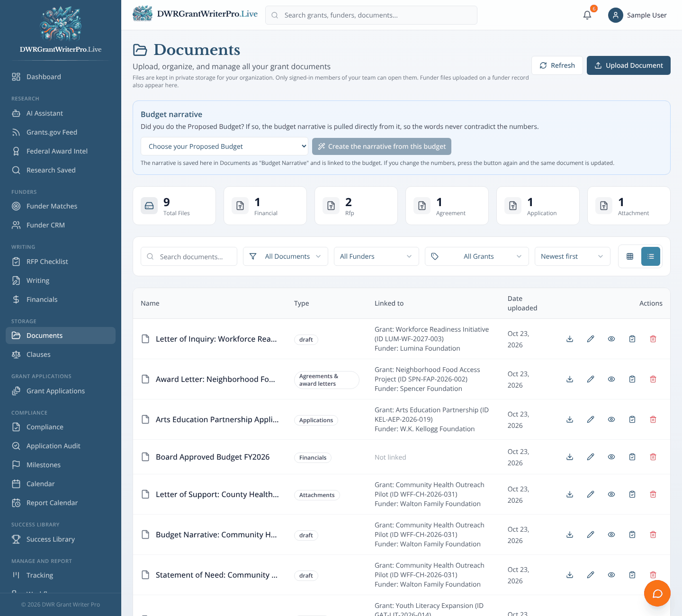Open Grant Applications in sidebar
The image size is (682, 616).
tap(61, 391)
